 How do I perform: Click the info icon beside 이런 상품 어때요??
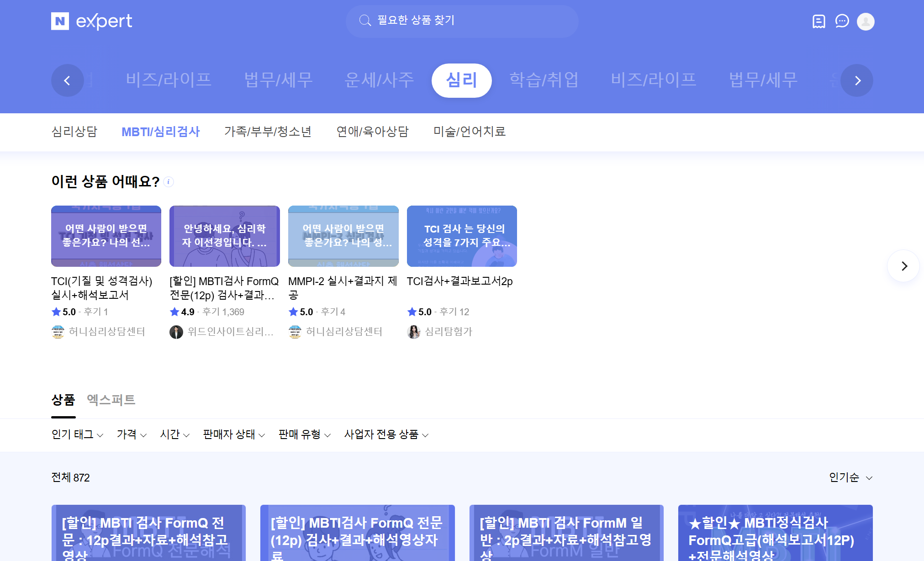tap(168, 182)
